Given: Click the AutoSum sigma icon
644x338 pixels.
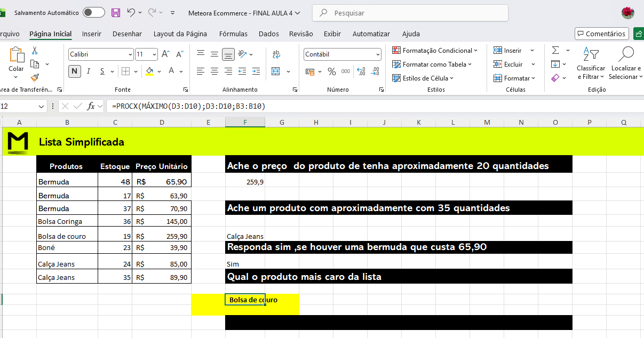Looking at the screenshot, I should point(555,51).
